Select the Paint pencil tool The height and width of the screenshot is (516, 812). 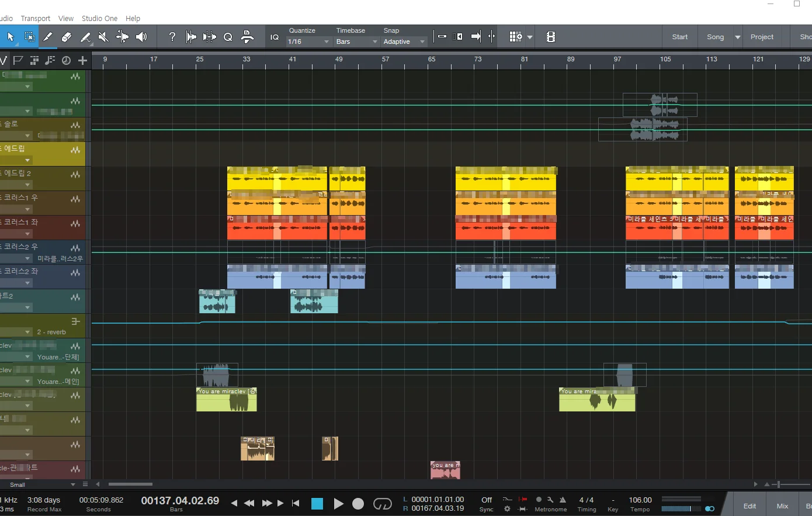(x=48, y=37)
